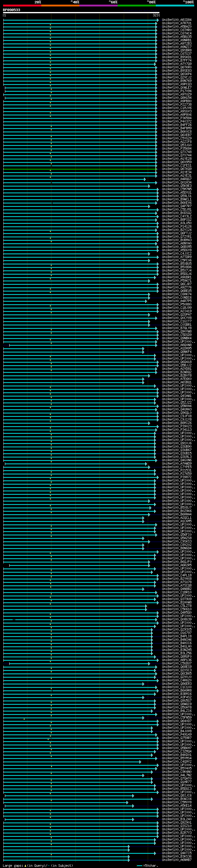197x868 pixels.
Task: Select the UniRef100_P34113 label
Action: pyautogui.click(x=177, y=430)
